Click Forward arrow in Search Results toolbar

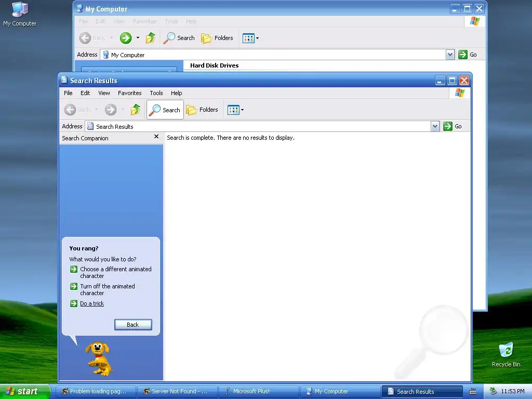[x=111, y=110]
